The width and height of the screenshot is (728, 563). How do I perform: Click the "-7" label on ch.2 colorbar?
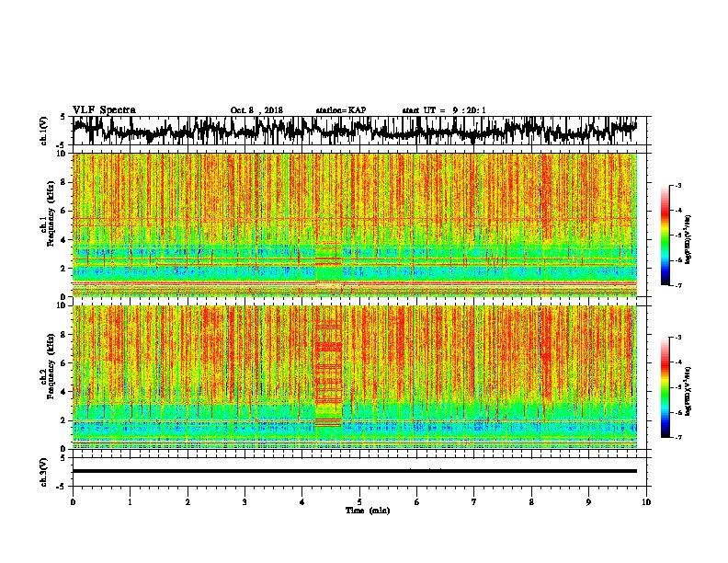coord(677,437)
